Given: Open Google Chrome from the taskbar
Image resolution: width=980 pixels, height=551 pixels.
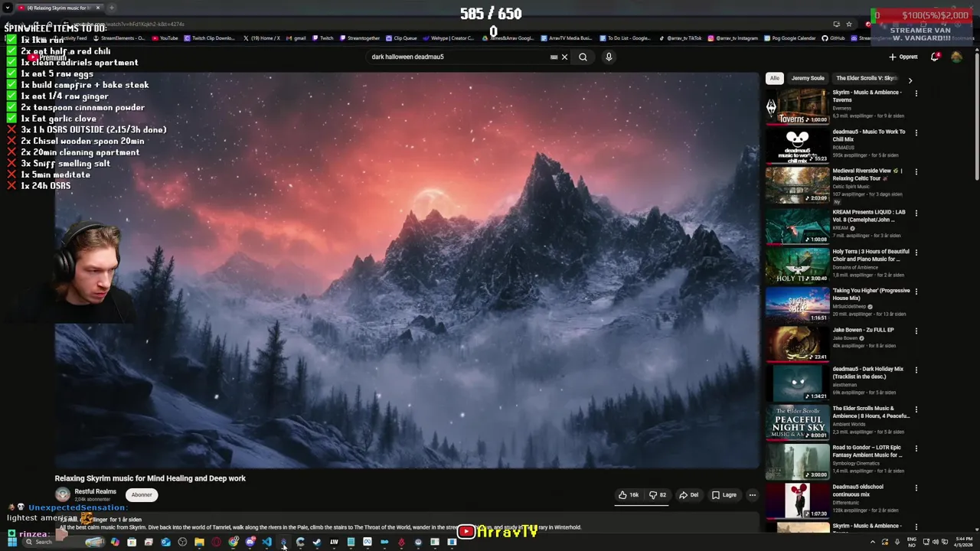Looking at the screenshot, I should click(233, 542).
